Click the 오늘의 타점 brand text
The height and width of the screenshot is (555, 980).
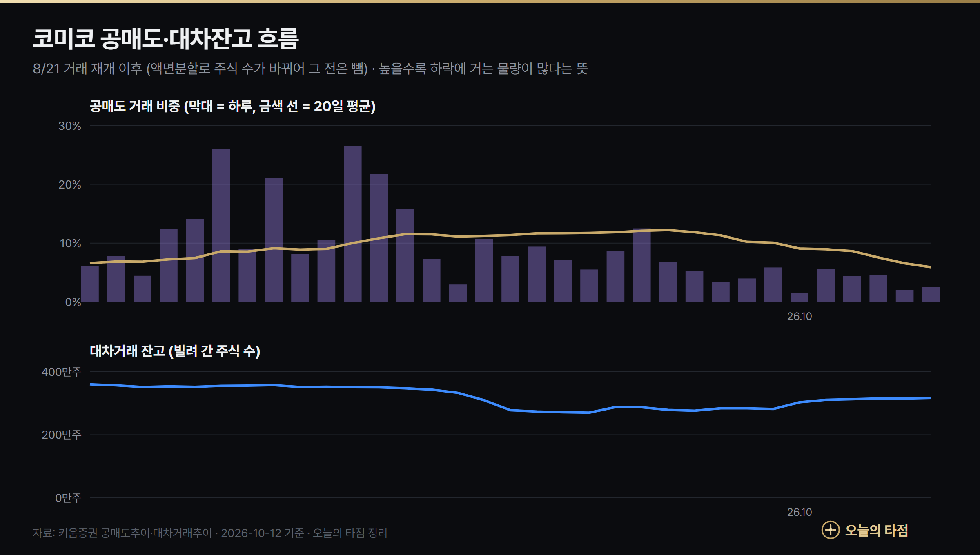[876, 531]
